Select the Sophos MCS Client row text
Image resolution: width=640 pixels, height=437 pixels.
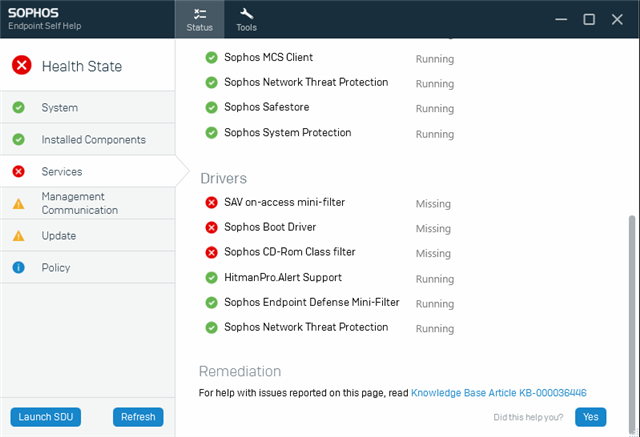(x=269, y=57)
